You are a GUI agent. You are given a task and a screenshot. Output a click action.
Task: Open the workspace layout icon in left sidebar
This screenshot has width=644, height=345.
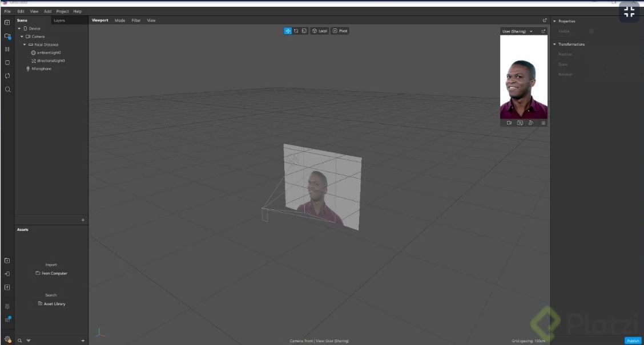click(x=7, y=23)
